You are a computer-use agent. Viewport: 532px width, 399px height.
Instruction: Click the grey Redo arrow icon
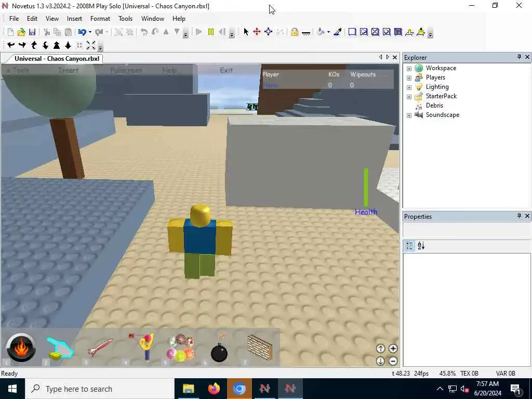[x=99, y=32]
